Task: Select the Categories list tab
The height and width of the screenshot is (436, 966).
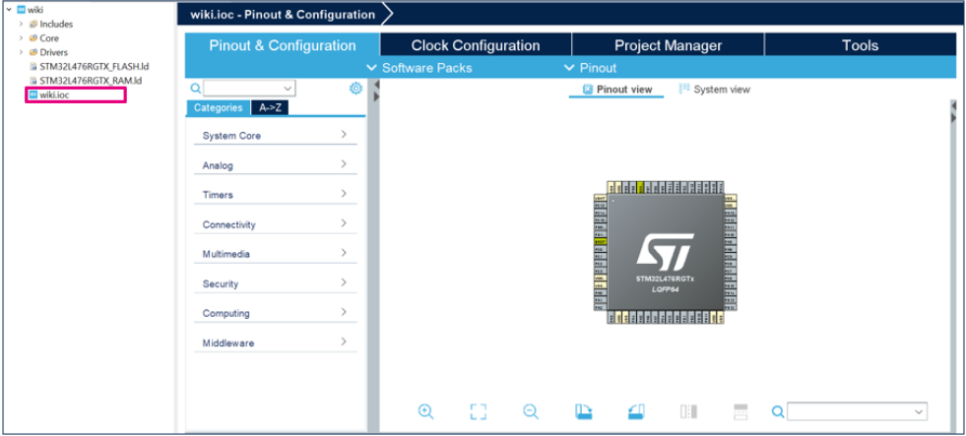Action: point(218,108)
